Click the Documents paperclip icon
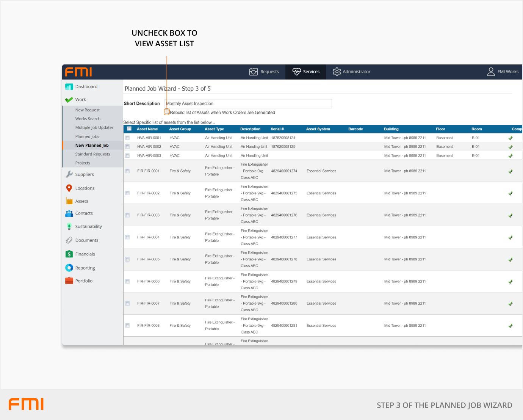This screenshot has width=523, height=420. (69, 240)
